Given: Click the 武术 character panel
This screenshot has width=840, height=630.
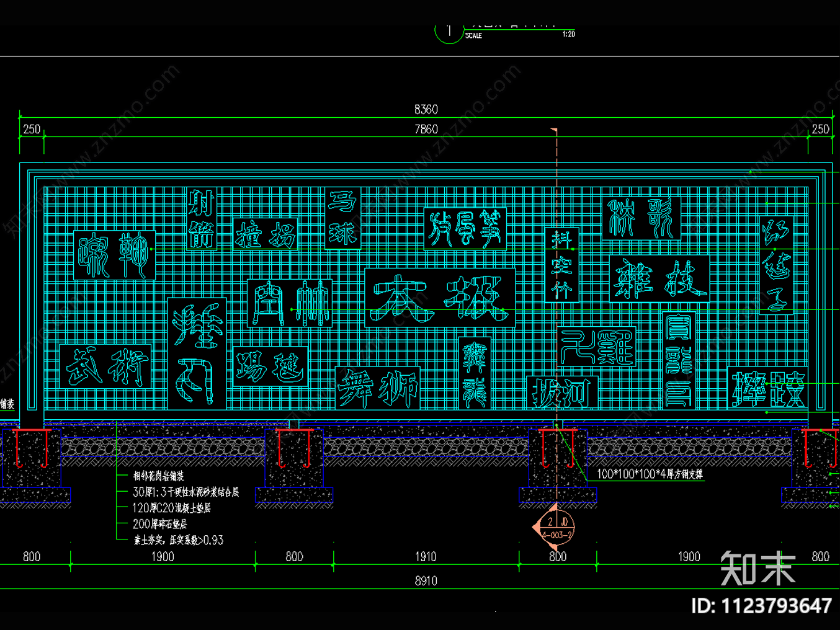Looking at the screenshot, I should click(x=106, y=366).
